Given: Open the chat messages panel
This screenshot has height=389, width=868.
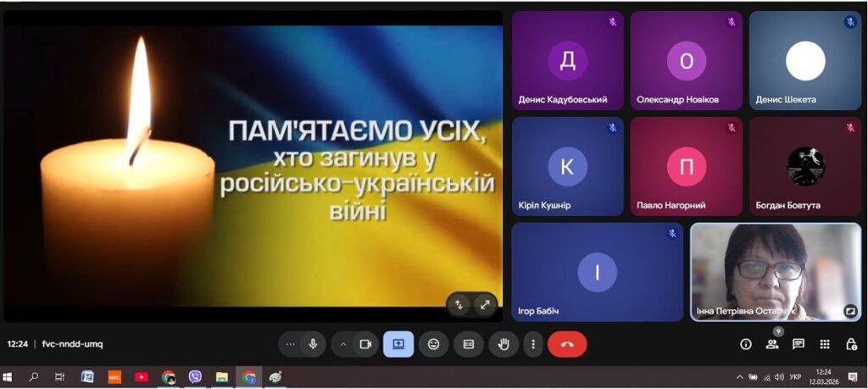Looking at the screenshot, I should pos(798,344).
